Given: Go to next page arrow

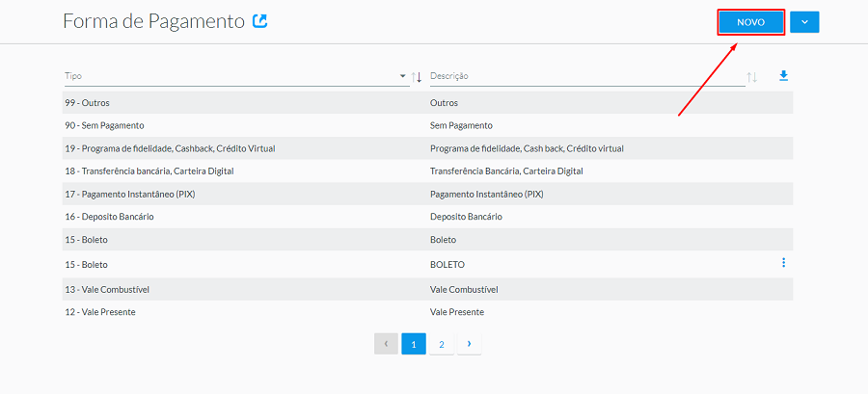Looking at the screenshot, I should [470, 344].
